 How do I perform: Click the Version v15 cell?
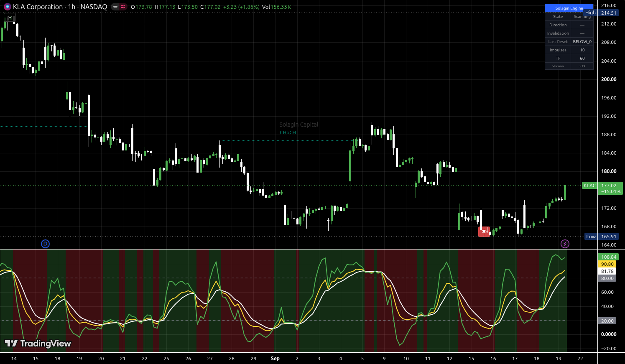click(582, 66)
